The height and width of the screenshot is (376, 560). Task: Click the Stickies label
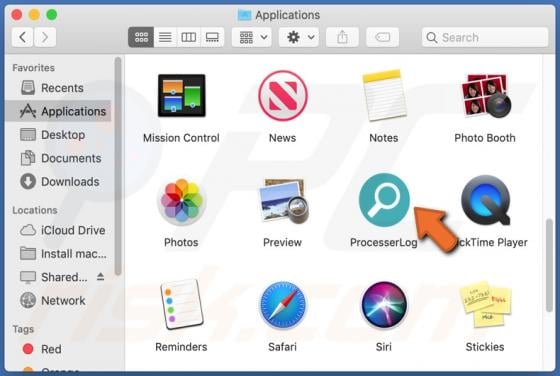point(485,347)
